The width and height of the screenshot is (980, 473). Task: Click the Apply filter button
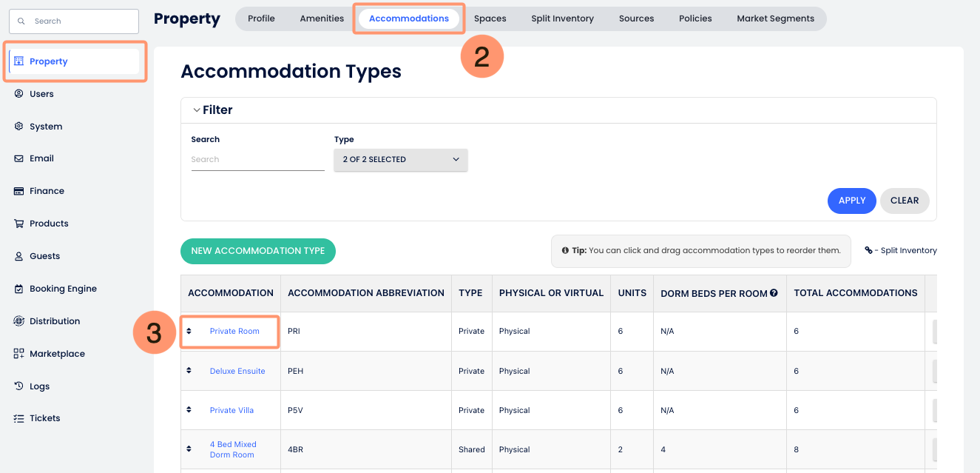click(851, 201)
